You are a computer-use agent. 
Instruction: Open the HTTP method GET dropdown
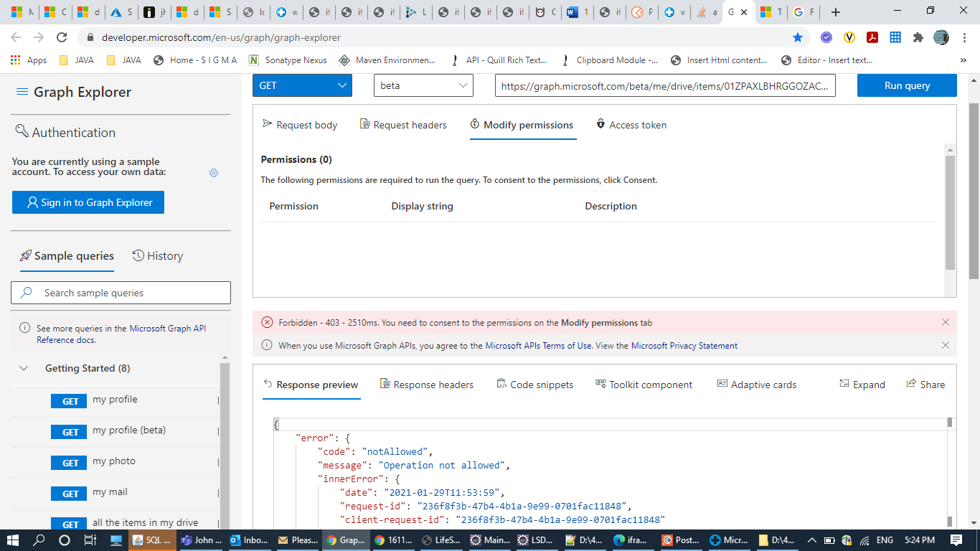(x=302, y=85)
